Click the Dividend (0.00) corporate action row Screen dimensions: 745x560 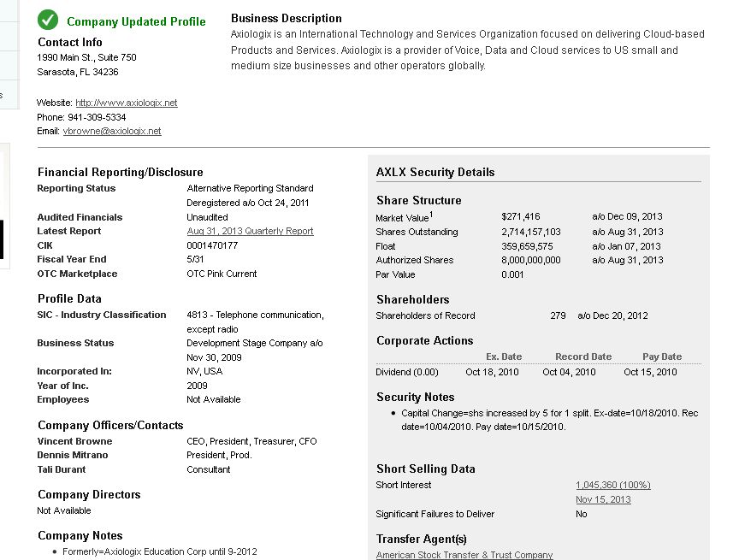point(407,372)
